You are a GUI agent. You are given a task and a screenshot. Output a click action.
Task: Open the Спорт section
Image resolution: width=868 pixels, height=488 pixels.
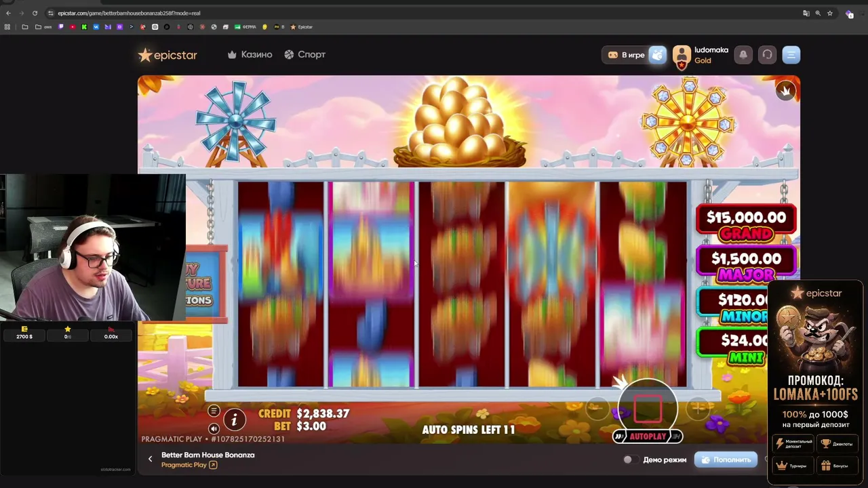[x=304, y=54]
